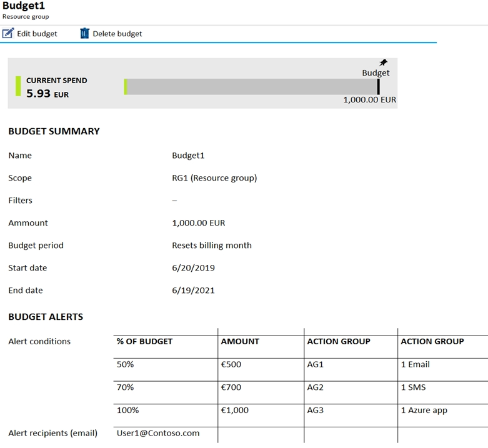Click the pin icon above Budget label

point(383,62)
